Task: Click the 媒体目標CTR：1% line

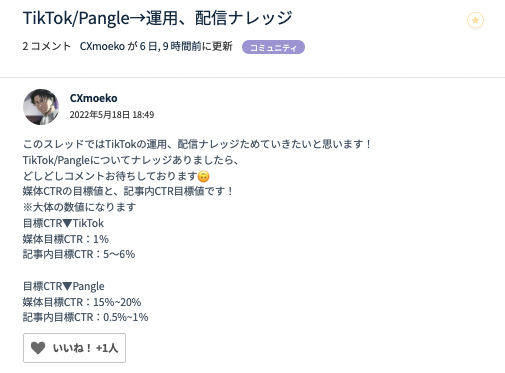Action: [x=66, y=239]
